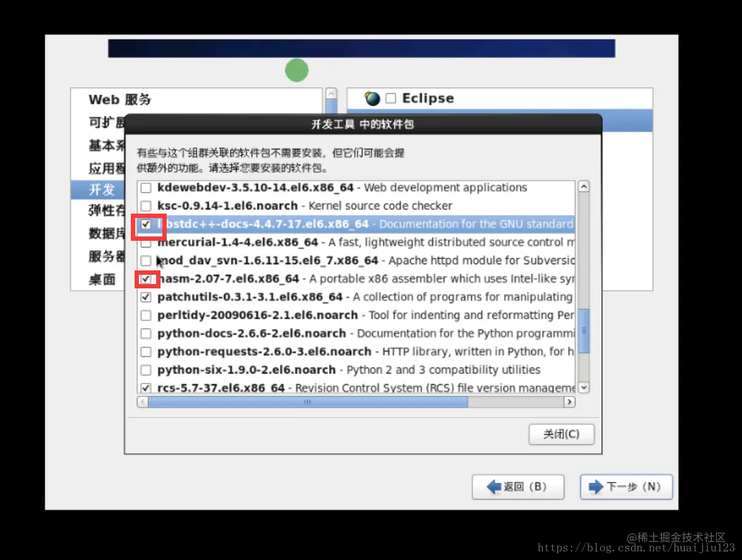Click the 开发工具 中的软件包 dialog title
This screenshot has width=742, height=560.
tap(362, 124)
